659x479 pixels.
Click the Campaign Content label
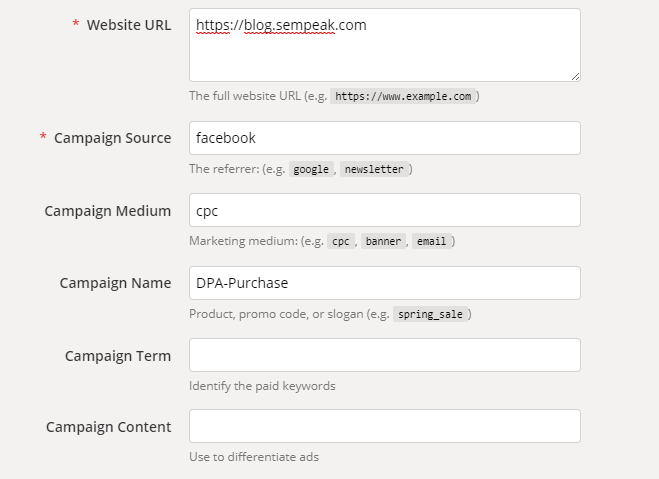(108, 427)
